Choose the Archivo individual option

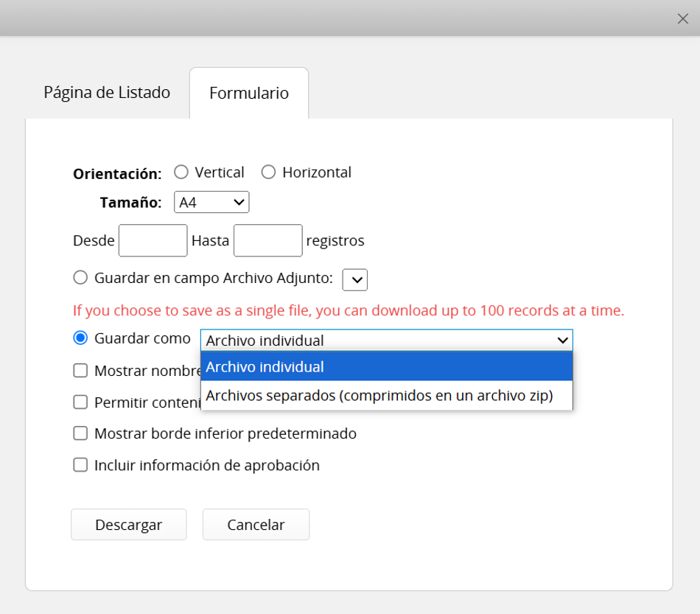click(387, 366)
